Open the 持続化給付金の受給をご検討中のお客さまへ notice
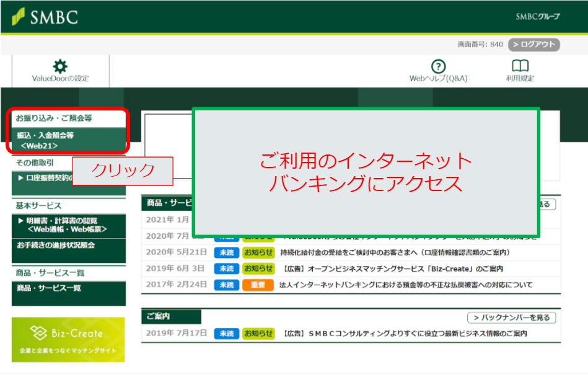Viewport: 588px width, 374px height. (x=395, y=252)
